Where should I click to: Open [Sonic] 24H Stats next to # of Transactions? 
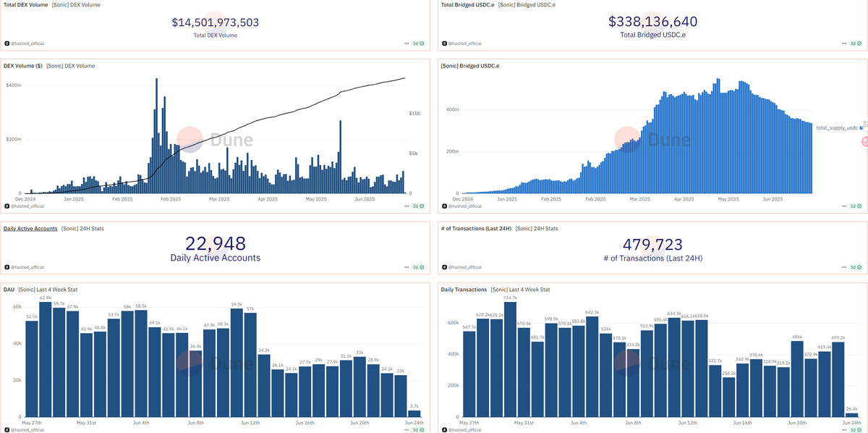pos(536,228)
